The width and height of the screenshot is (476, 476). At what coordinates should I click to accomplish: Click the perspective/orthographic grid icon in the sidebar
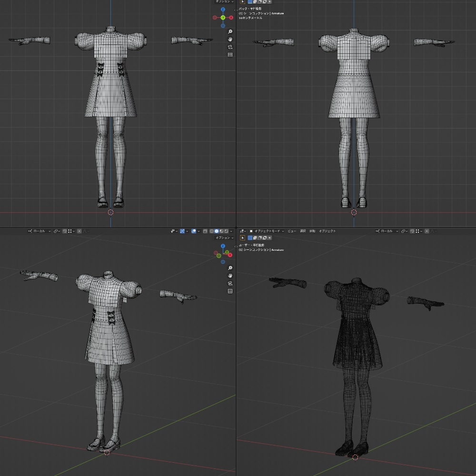coord(230,54)
